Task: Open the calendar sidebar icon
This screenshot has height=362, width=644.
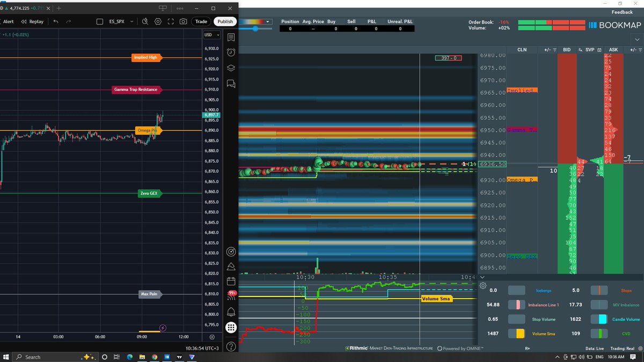Action: (x=231, y=281)
